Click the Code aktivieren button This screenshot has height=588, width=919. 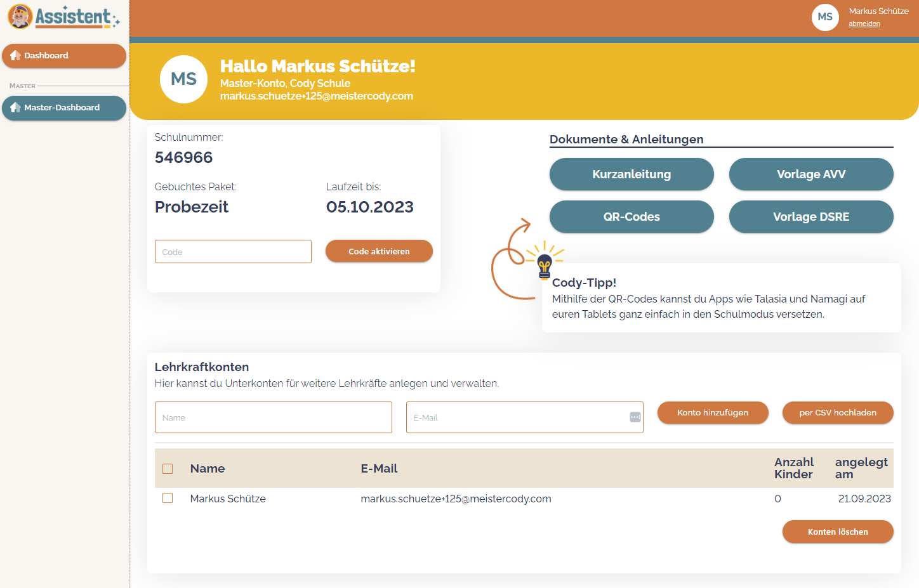pyautogui.click(x=379, y=251)
